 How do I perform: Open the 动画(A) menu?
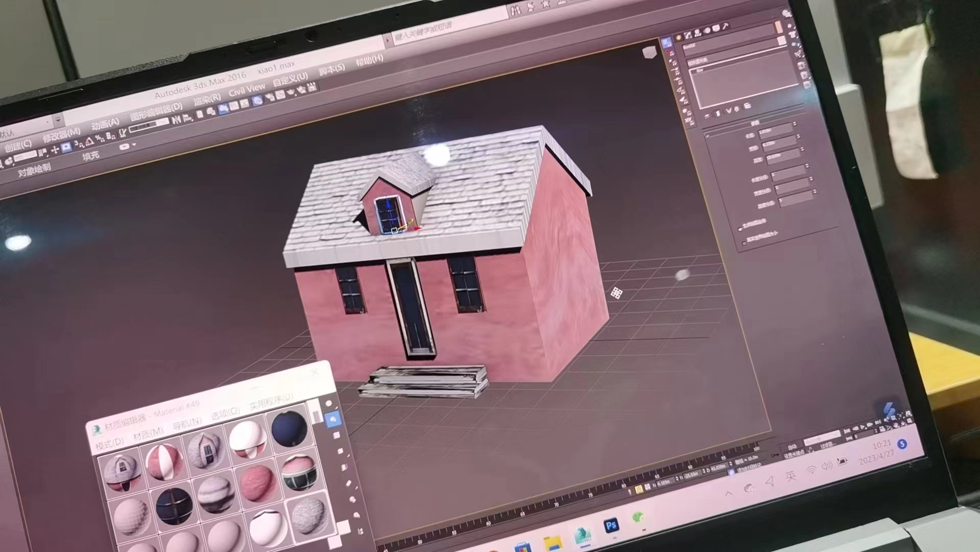coord(105,123)
